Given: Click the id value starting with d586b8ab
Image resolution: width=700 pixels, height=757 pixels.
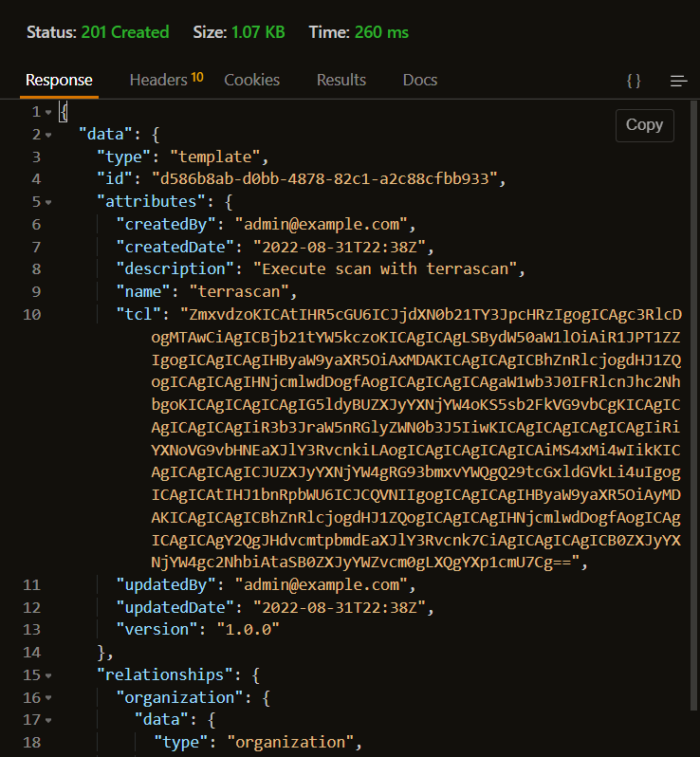Looking at the screenshot, I should point(330,179).
